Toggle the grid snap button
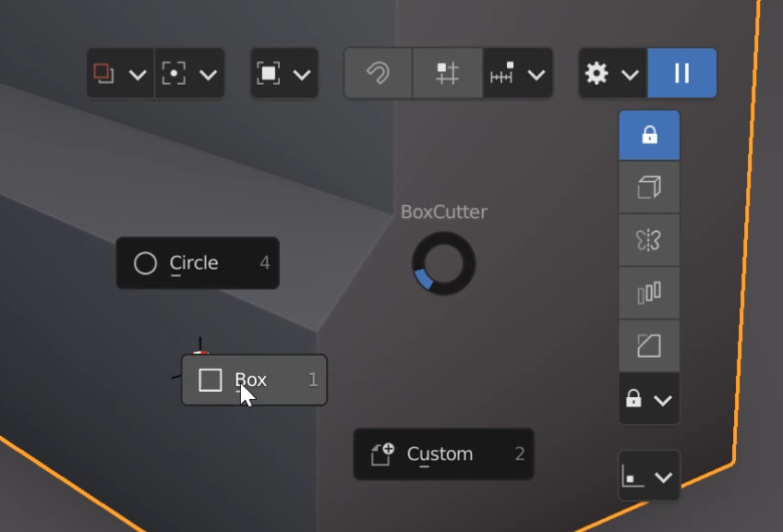Image resolution: width=783 pixels, height=532 pixels. click(448, 73)
